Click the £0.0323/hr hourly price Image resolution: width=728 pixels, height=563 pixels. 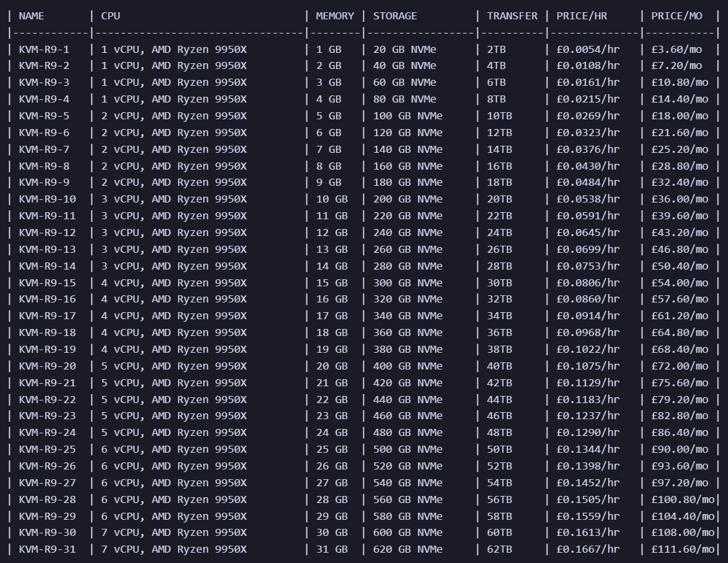[588, 132]
